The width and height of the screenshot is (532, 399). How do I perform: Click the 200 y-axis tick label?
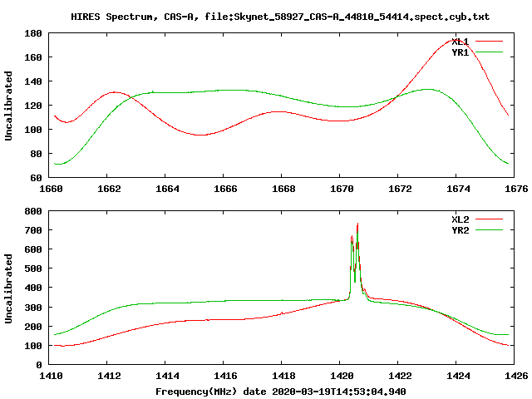(x=33, y=327)
